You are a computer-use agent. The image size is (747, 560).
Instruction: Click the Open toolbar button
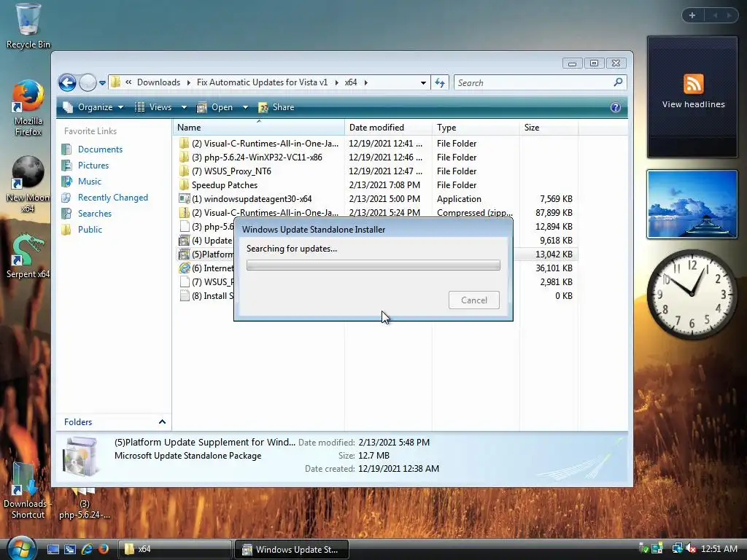pos(216,107)
